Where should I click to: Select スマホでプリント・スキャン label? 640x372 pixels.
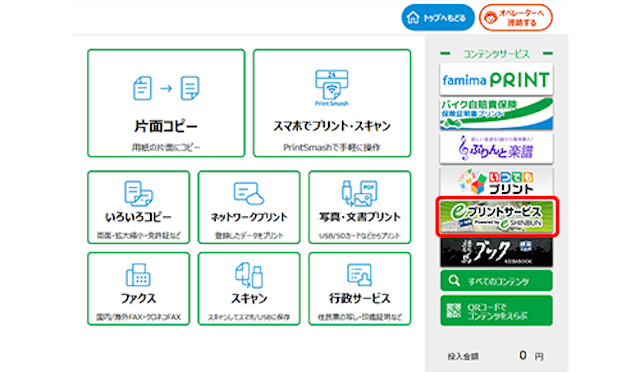[x=332, y=126]
